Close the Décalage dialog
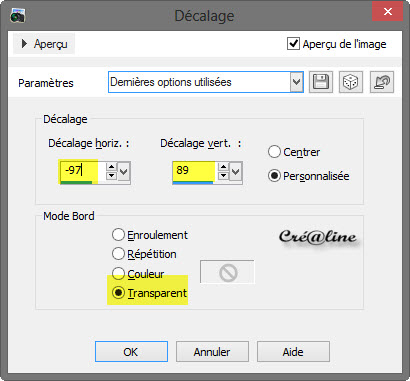This screenshot has width=410, height=381. click(388, 12)
